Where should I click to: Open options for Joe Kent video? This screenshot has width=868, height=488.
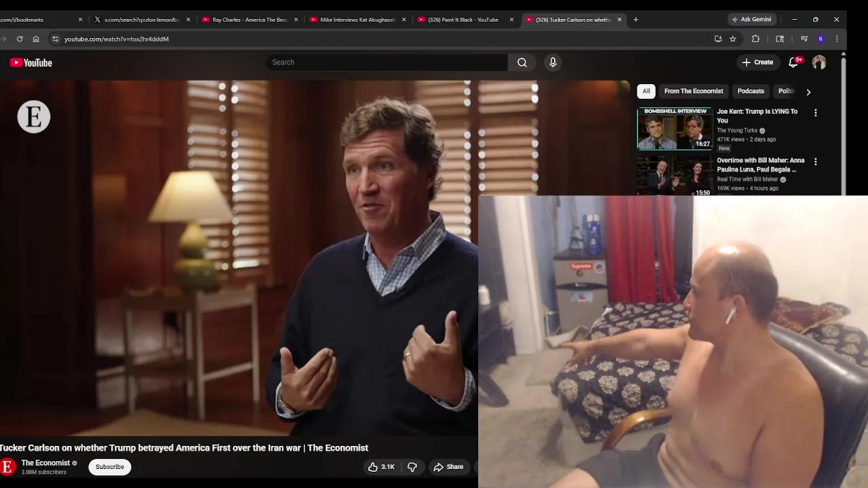816,113
